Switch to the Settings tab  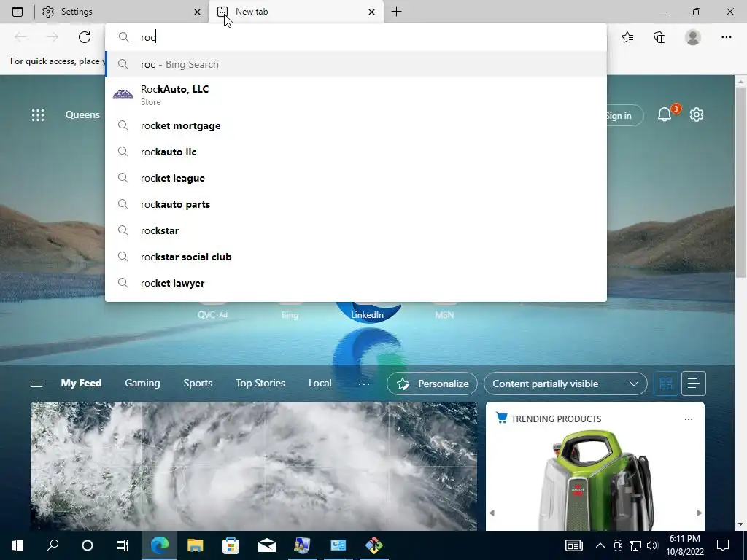click(121, 12)
